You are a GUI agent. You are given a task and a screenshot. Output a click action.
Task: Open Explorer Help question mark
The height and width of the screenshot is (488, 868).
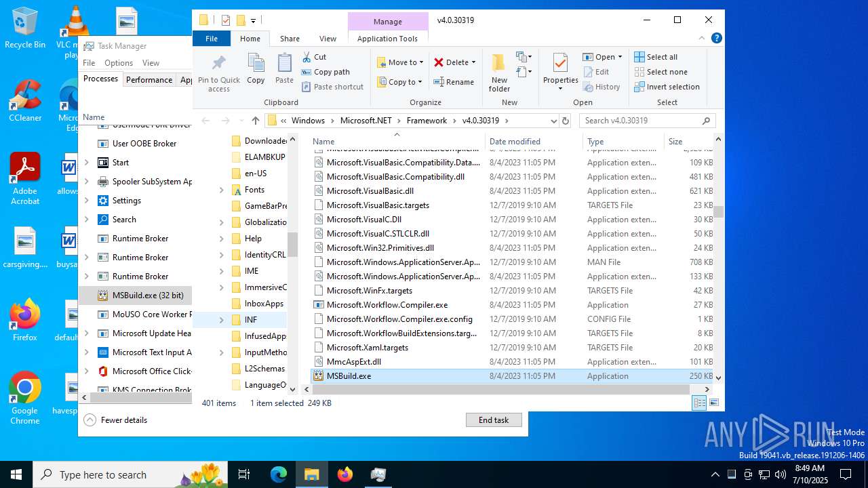(x=716, y=39)
